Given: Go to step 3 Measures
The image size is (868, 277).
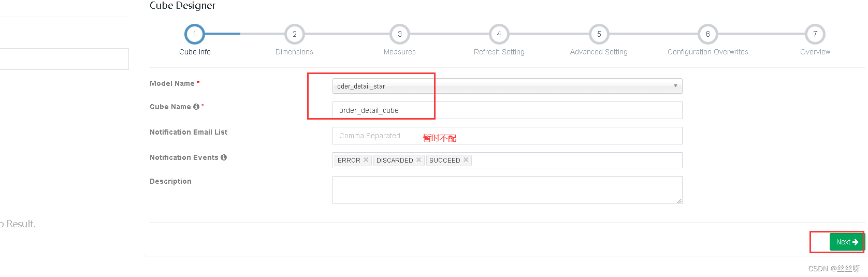Looking at the screenshot, I should 400,34.
